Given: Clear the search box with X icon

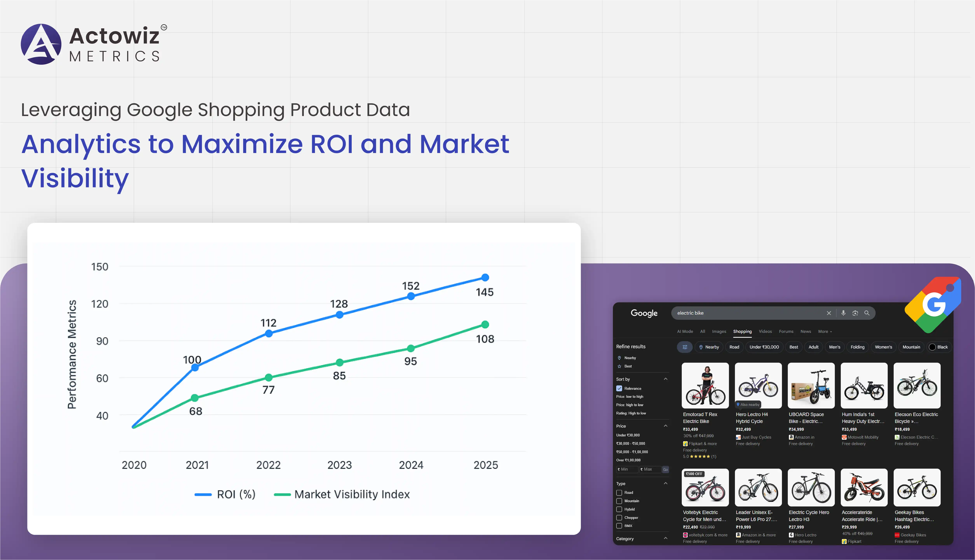Looking at the screenshot, I should (x=829, y=313).
